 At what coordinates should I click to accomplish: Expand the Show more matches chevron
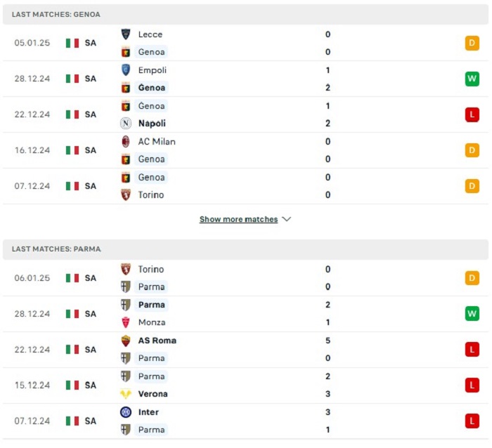pyautogui.click(x=287, y=219)
